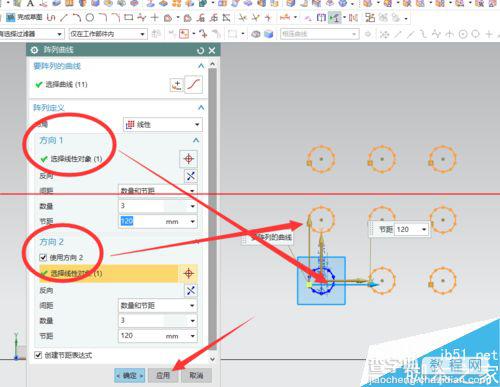Open the selection filter dropdown
The height and width of the screenshot is (387, 500).
click(x=32, y=34)
